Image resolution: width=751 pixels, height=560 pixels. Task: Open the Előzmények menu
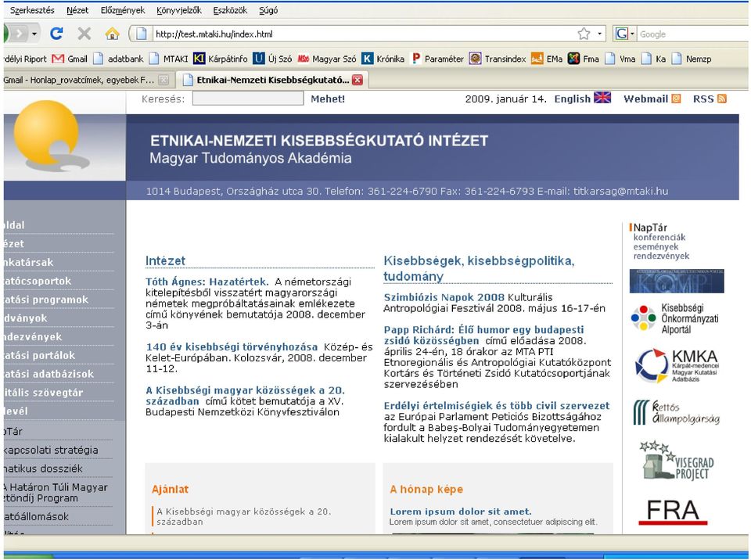123,10
